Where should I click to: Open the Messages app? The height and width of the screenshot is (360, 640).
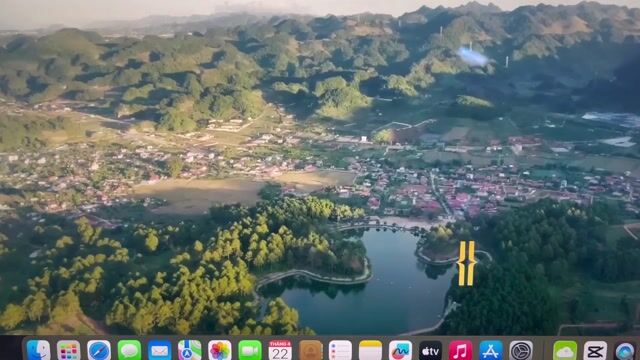click(129, 351)
